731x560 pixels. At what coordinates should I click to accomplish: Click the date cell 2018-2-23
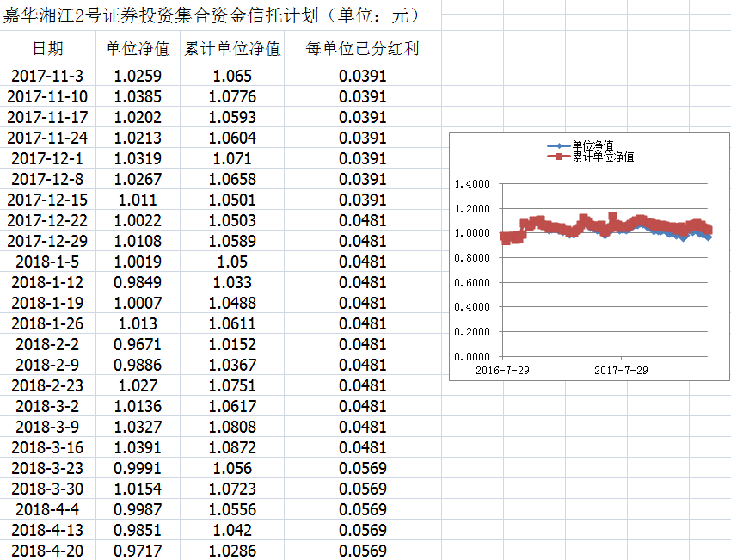click(47, 385)
